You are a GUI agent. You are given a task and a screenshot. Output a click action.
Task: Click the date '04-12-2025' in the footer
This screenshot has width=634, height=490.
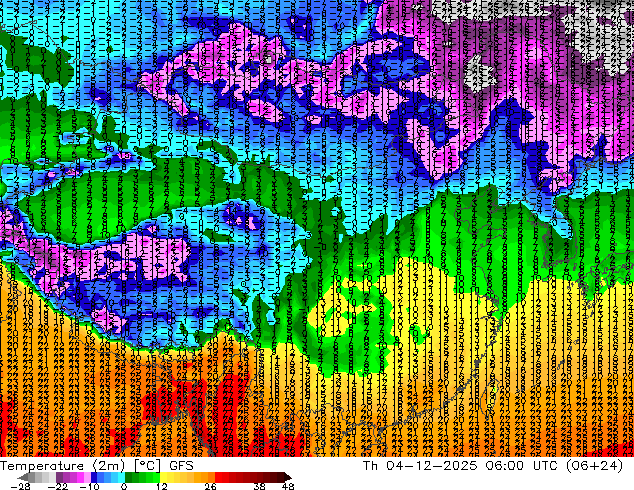432,466
